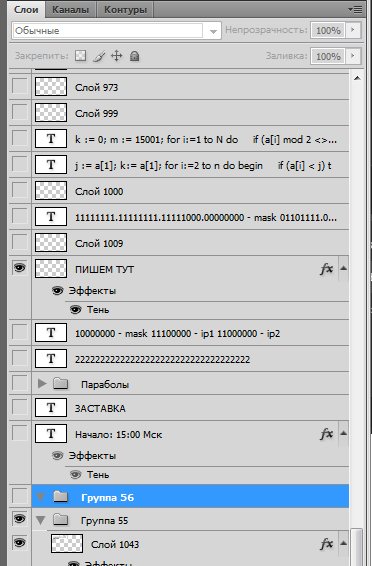Image resolution: width=372 pixels, height=566 pixels.
Task: Hide the Слой 1043 layer
Action: click(19, 542)
